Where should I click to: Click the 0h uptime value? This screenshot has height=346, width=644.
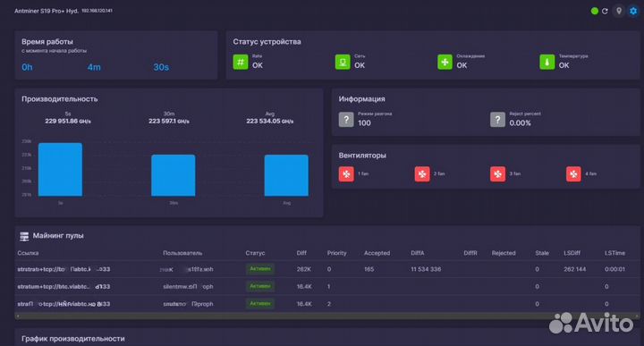(27, 67)
